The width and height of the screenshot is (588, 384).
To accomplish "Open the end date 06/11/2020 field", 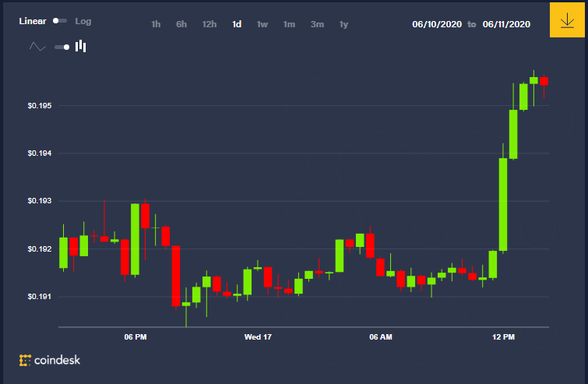I will pyautogui.click(x=507, y=24).
